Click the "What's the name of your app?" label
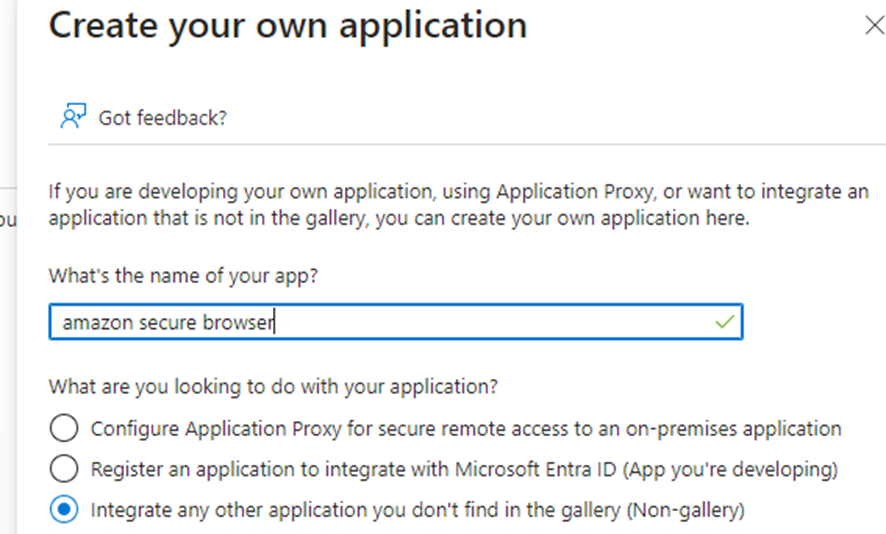The image size is (886, 534). click(x=183, y=276)
